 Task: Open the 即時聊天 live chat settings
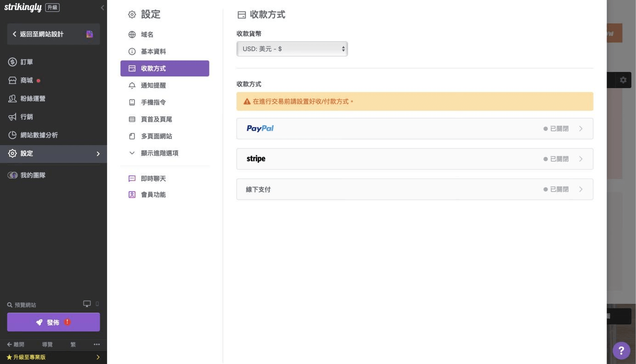(x=153, y=179)
